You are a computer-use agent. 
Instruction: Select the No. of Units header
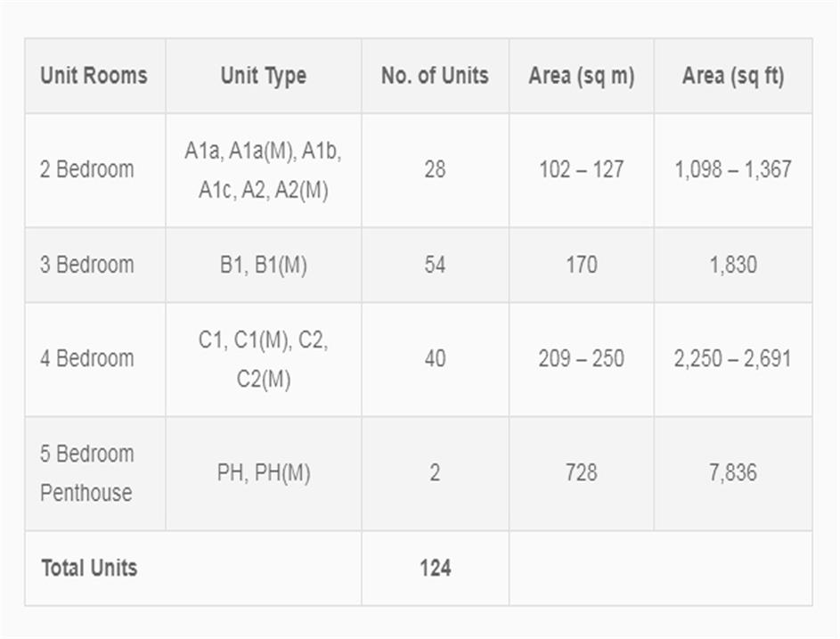point(435,76)
